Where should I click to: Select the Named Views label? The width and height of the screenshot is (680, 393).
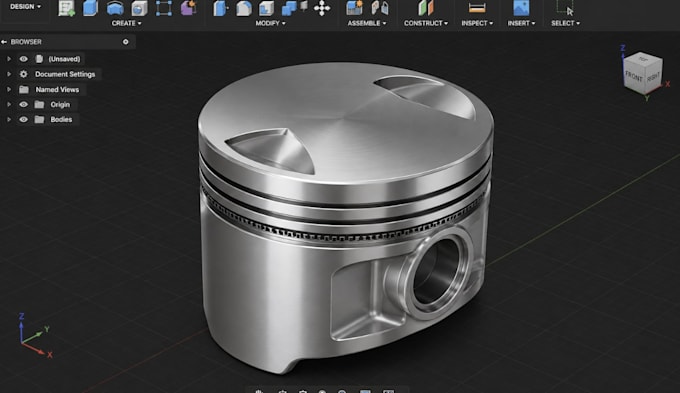pyautogui.click(x=57, y=89)
